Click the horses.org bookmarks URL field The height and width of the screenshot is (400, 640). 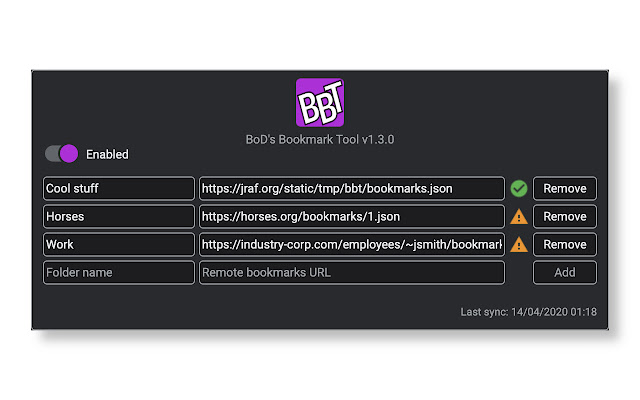351,216
